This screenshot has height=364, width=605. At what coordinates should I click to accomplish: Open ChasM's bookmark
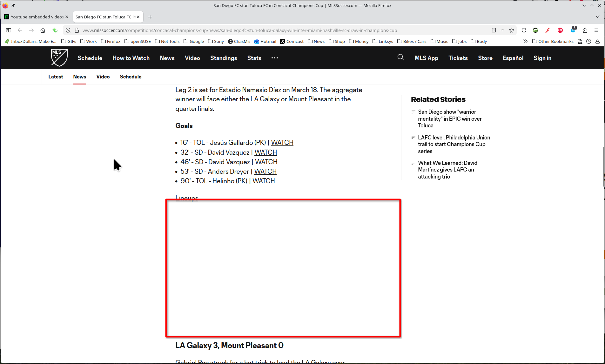tap(239, 41)
